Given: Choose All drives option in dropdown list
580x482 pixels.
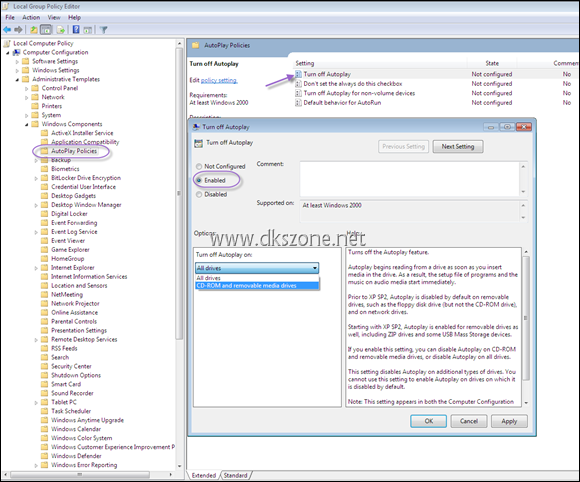Looking at the screenshot, I should click(x=257, y=278).
